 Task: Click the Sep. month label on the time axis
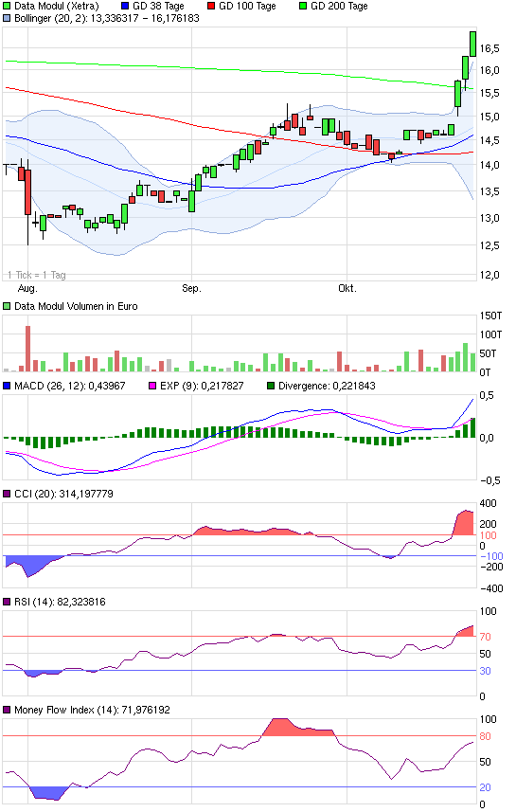pos(191,288)
